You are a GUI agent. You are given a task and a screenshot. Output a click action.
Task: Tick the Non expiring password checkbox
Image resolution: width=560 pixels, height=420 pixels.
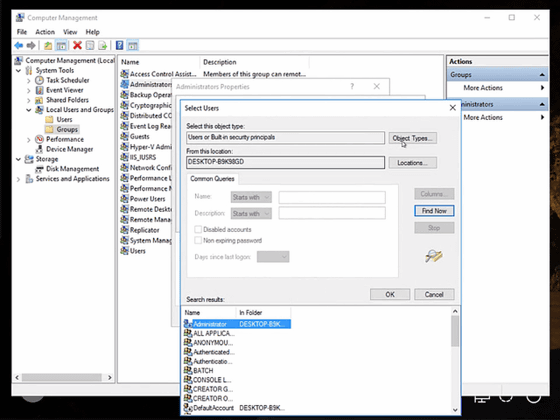click(x=198, y=240)
